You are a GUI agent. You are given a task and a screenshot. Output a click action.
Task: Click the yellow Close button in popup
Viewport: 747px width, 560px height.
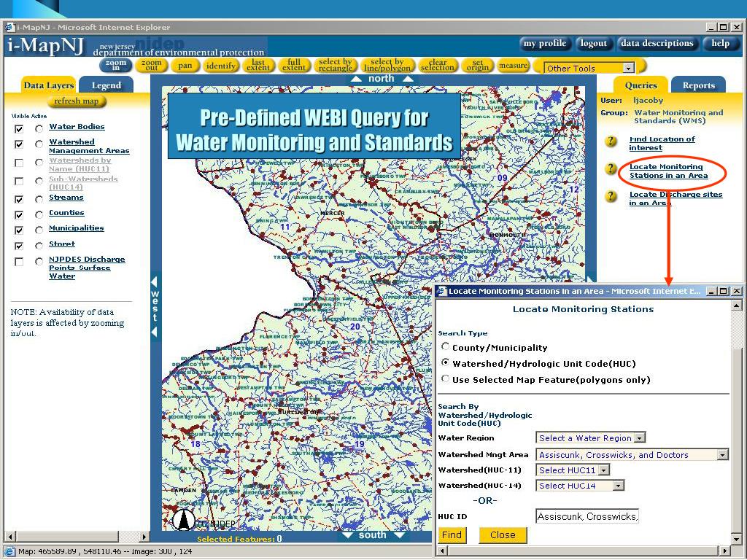(503, 534)
